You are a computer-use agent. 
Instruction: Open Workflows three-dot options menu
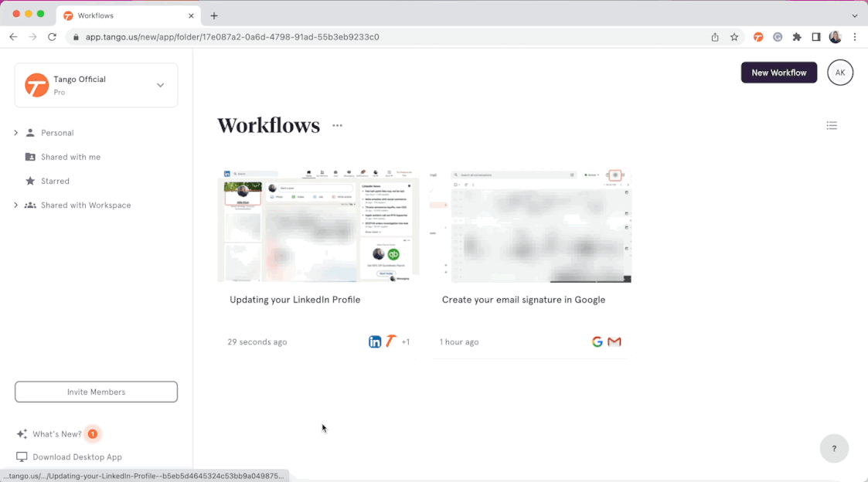coord(337,126)
